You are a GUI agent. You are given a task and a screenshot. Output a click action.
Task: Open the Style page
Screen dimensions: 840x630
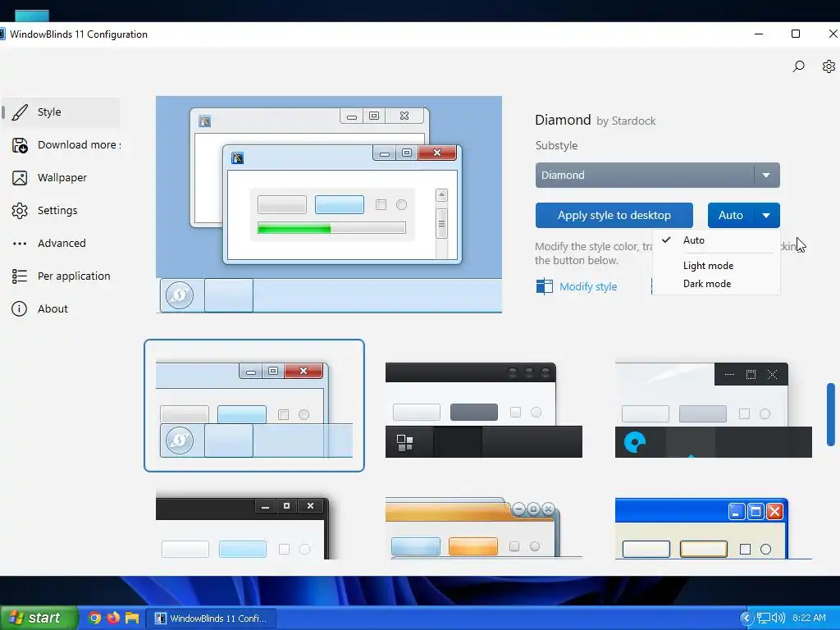tap(61, 112)
